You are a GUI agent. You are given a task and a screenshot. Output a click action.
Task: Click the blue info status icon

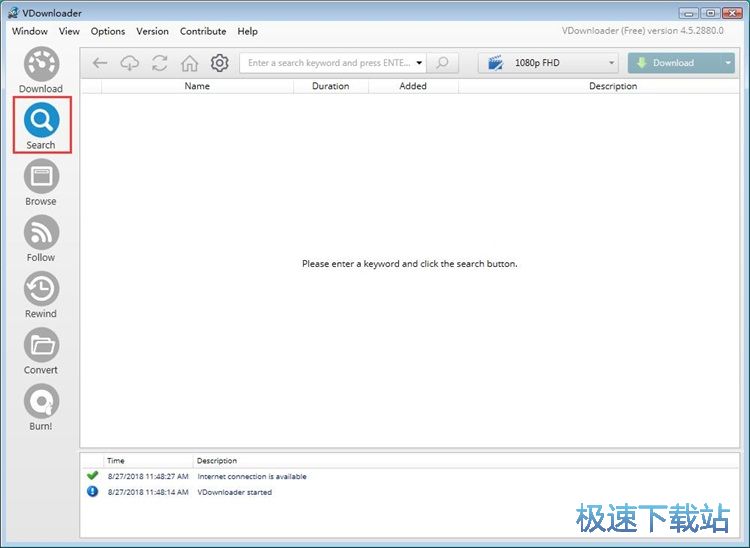(92, 492)
